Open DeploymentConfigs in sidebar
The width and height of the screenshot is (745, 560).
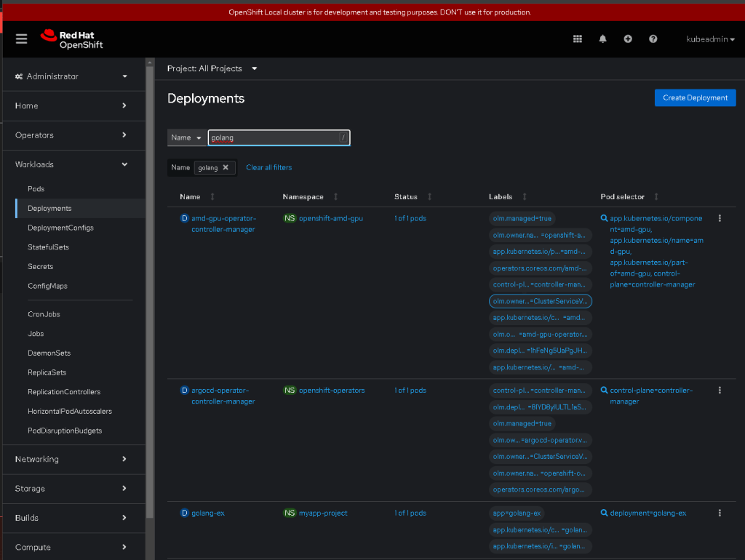click(x=60, y=228)
